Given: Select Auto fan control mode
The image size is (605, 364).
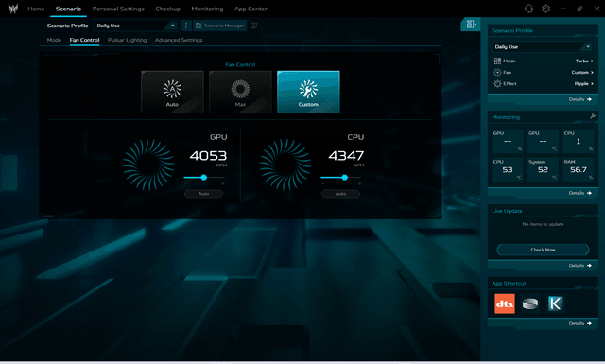Looking at the screenshot, I should click(172, 92).
